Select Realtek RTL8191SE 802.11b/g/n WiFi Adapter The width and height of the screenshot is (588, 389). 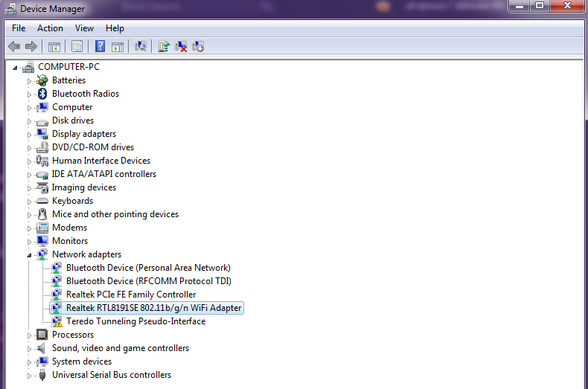154,308
